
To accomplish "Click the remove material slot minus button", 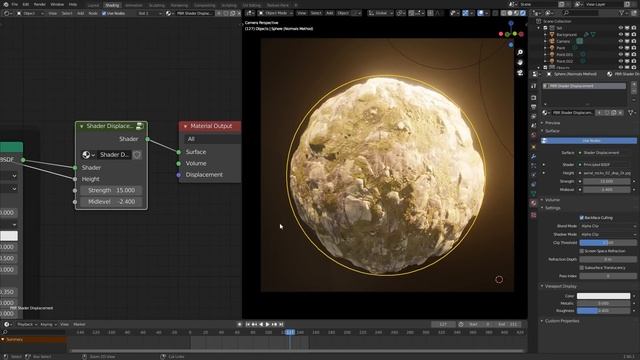I will coord(634,90).
